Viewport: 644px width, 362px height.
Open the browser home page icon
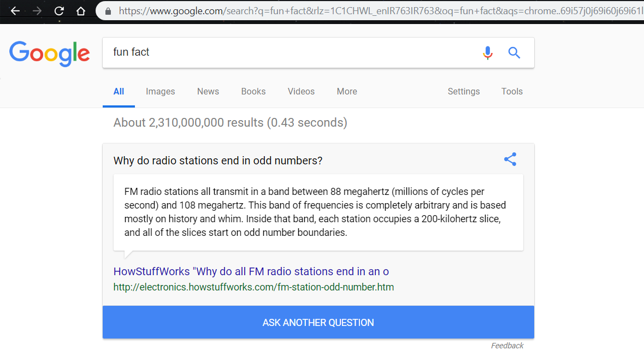coord(81,11)
